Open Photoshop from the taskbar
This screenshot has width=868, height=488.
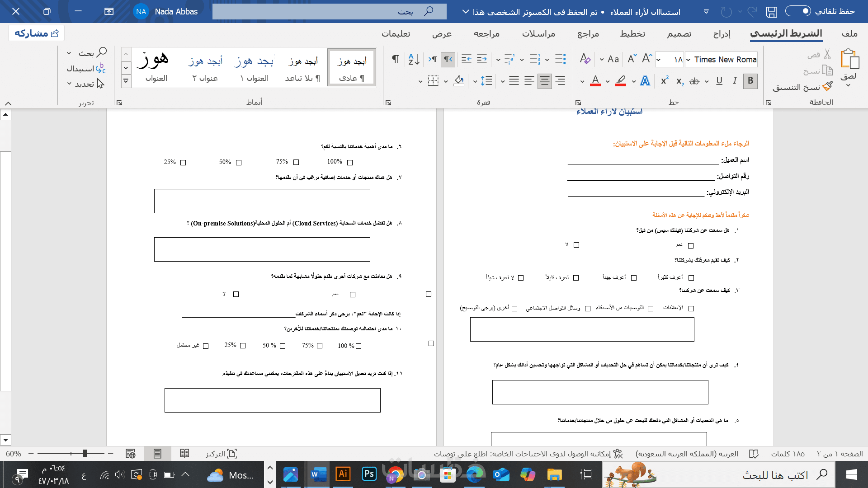click(369, 474)
